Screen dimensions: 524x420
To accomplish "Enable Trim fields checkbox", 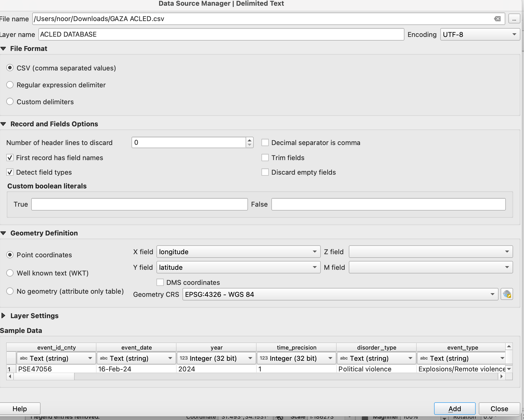I will tap(265, 157).
